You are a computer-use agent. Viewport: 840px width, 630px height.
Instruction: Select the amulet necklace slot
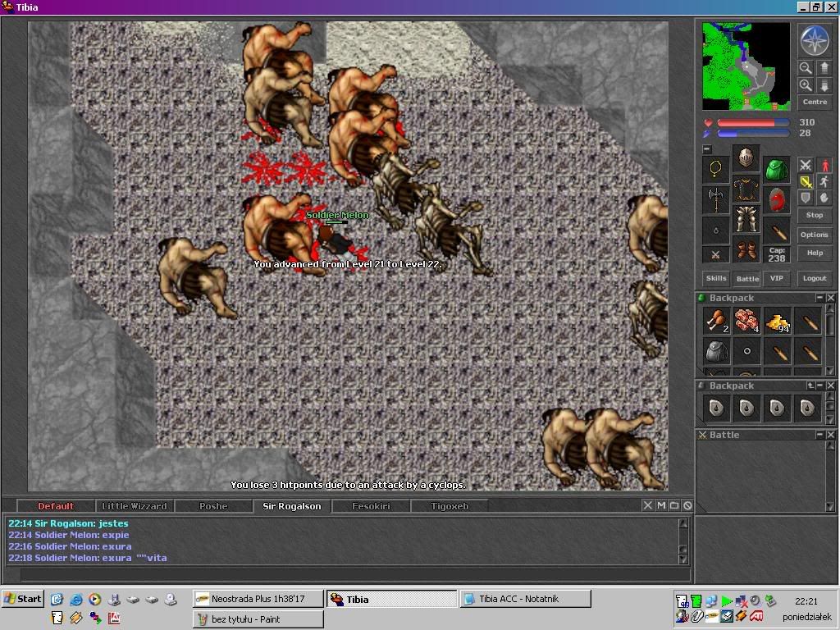[x=715, y=170]
